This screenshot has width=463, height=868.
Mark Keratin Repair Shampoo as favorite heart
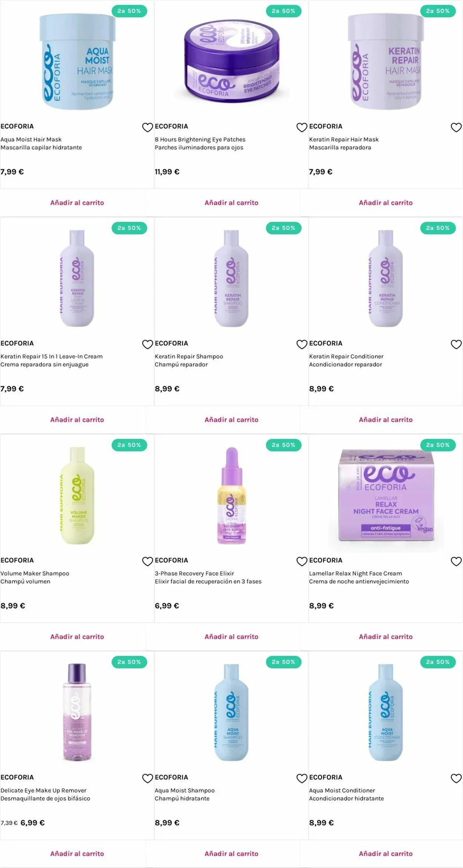[x=302, y=344]
